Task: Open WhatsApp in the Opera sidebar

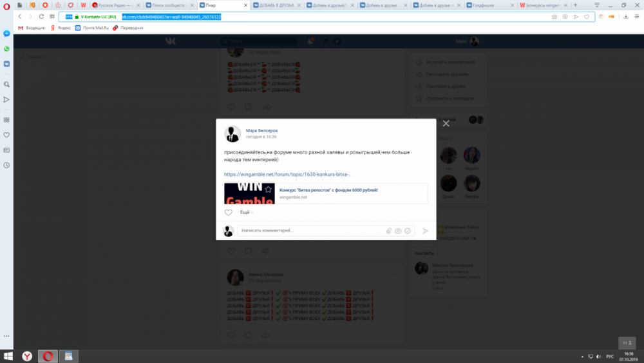Action: click(6, 49)
